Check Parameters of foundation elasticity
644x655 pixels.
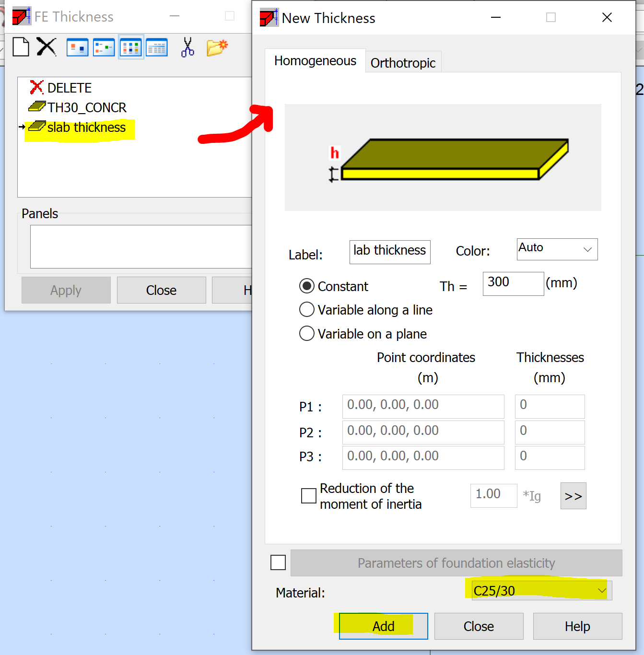coord(278,562)
